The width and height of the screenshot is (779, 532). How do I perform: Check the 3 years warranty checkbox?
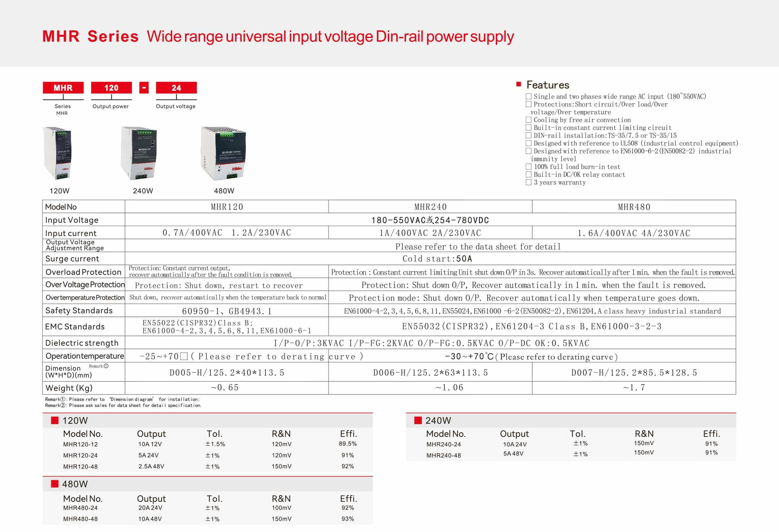529,182
